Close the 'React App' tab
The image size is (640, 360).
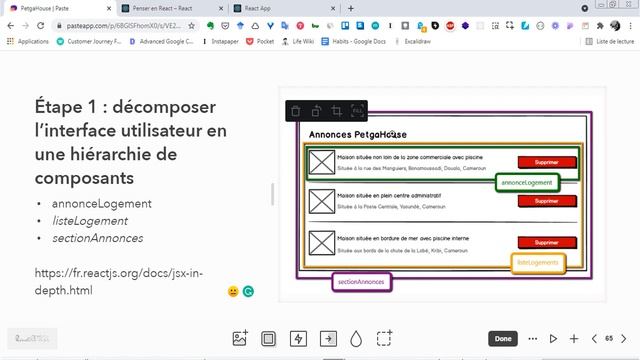click(x=333, y=8)
